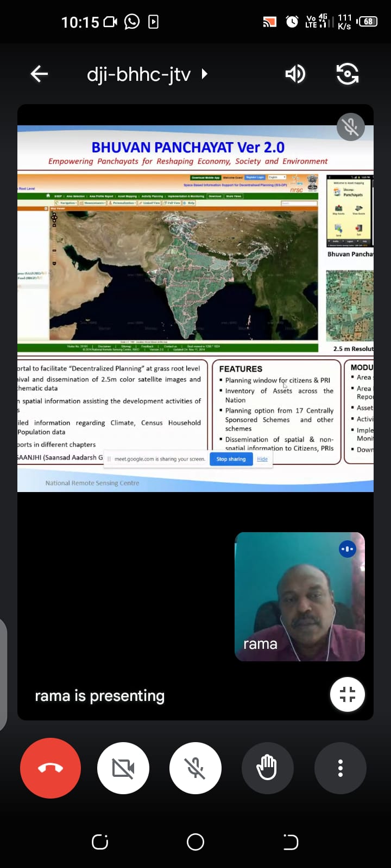Tap the India satellite map image
This screenshot has height=868, width=391.
pyautogui.click(x=184, y=276)
